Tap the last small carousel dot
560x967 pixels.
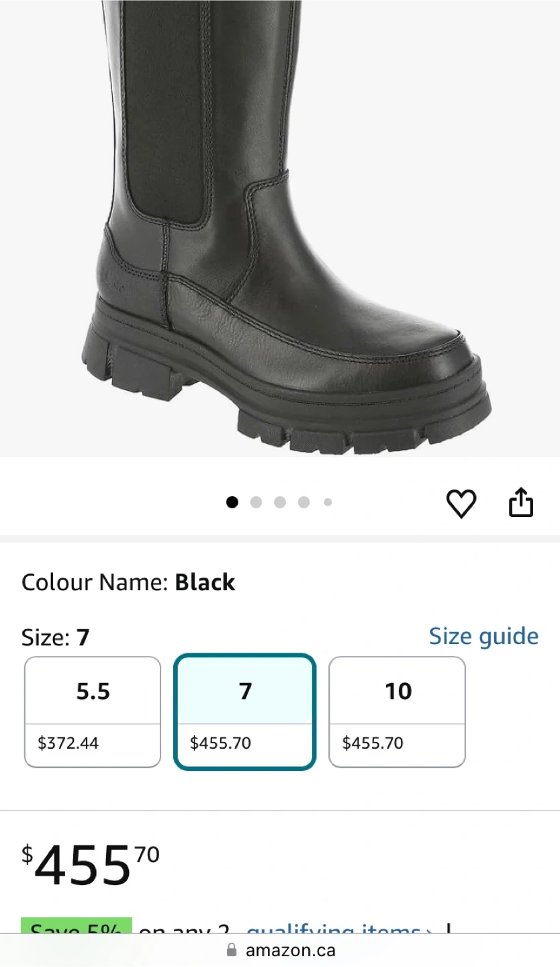pos(328,502)
